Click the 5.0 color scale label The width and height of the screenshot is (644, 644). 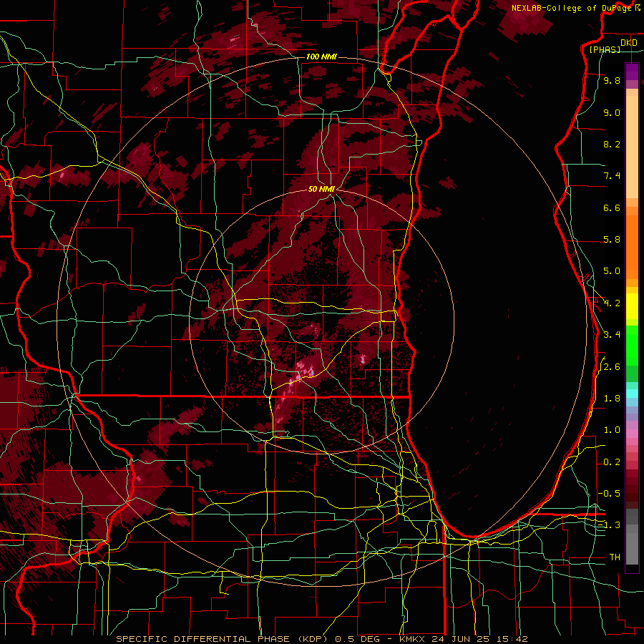pyautogui.click(x=612, y=271)
